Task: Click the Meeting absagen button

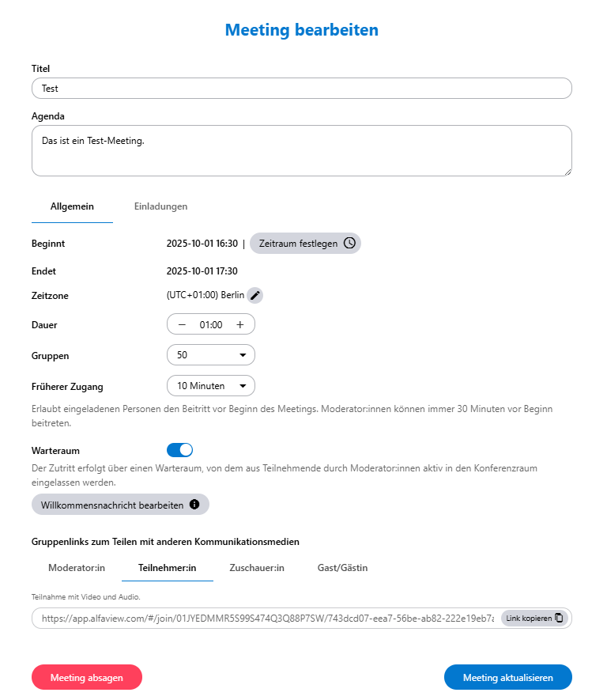Action: coord(87,678)
